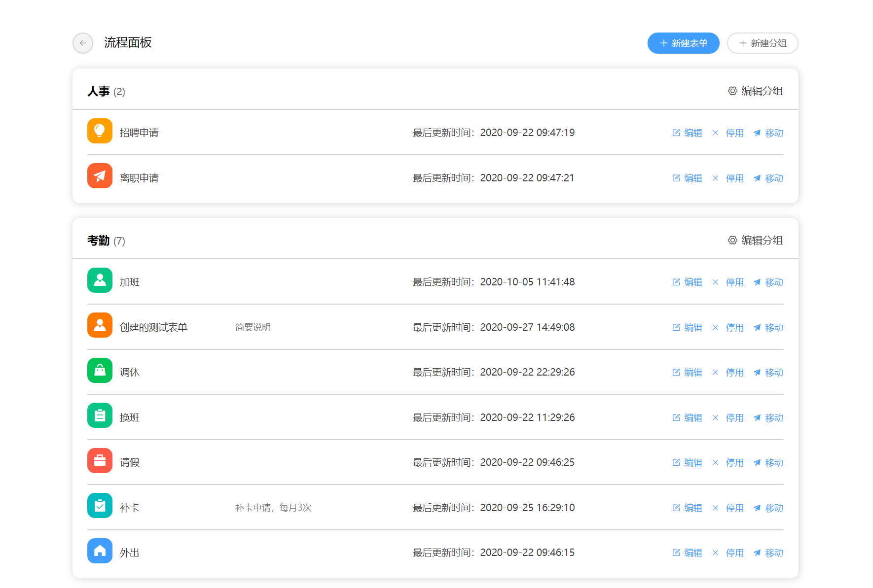873x588 pixels.
Task: Edit the 补卡 form
Action: click(687, 508)
